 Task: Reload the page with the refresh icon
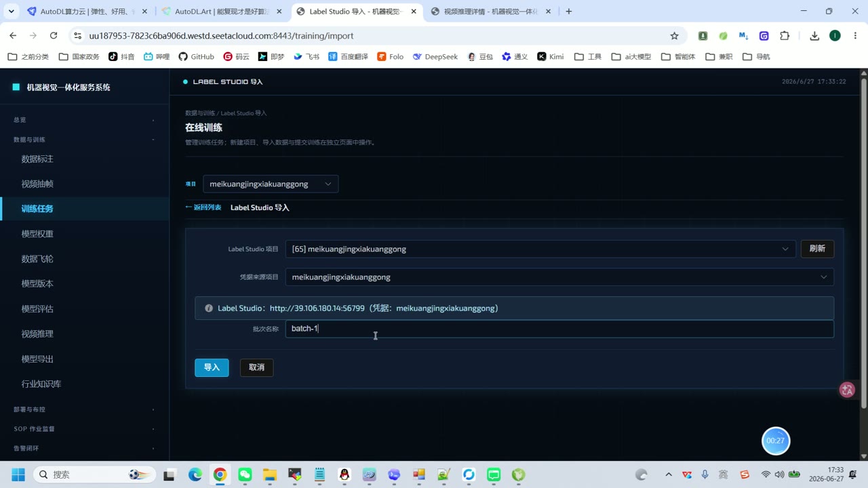tap(54, 35)
